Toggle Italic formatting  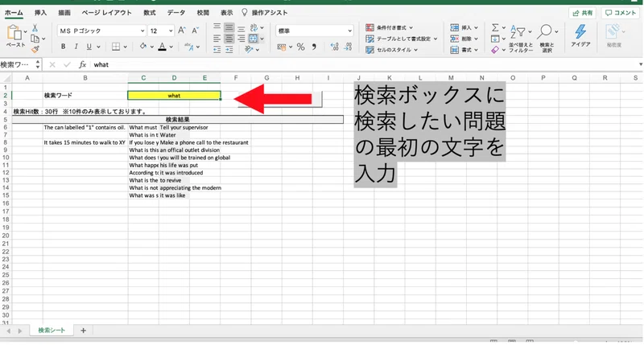tap(76, 47)
